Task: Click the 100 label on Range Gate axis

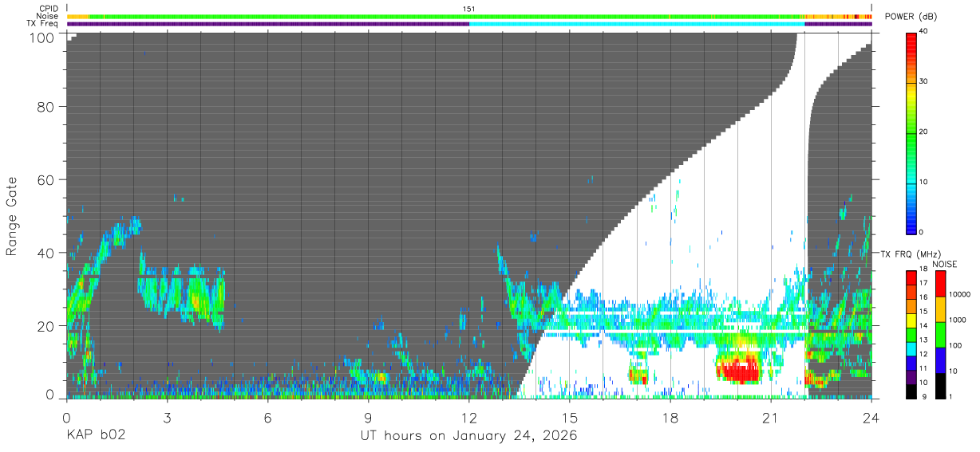Action: (43, 37)
